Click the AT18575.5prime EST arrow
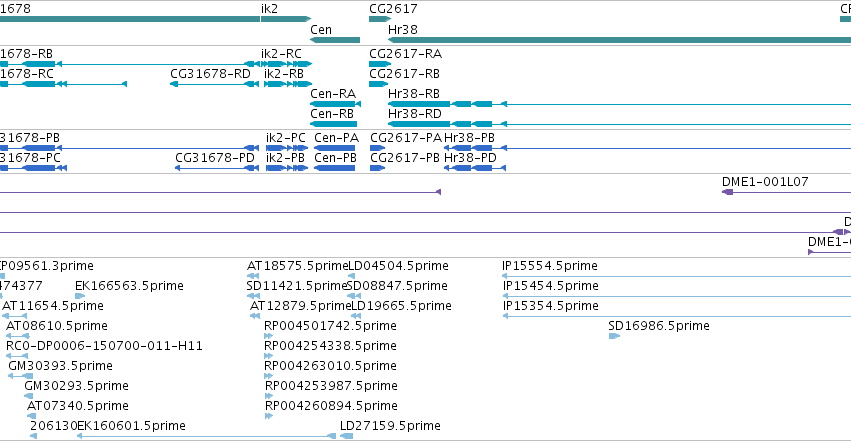The width and height of the screenshot is (851, 441). click(x=252, y=276)
